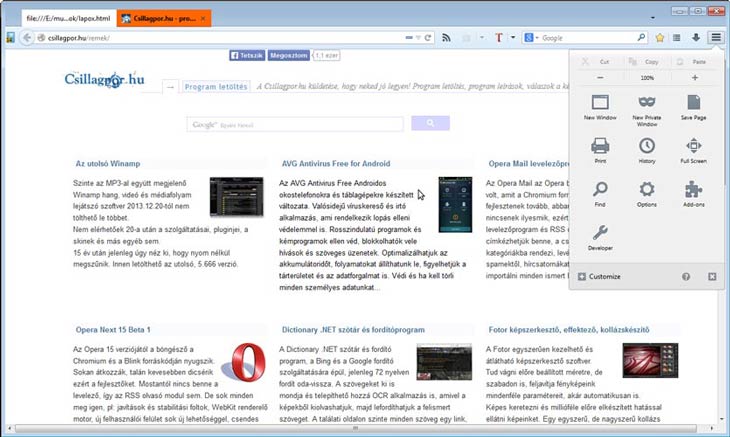Click the site search submit button
The height and width of the screenshot is (437, 730).
pos(430,123)
